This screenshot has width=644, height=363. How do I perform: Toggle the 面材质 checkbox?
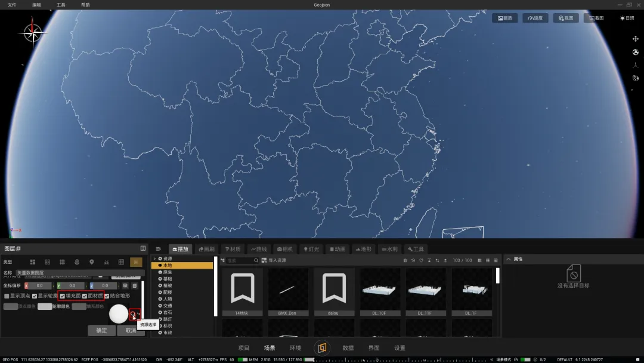[x=85, y=296]
